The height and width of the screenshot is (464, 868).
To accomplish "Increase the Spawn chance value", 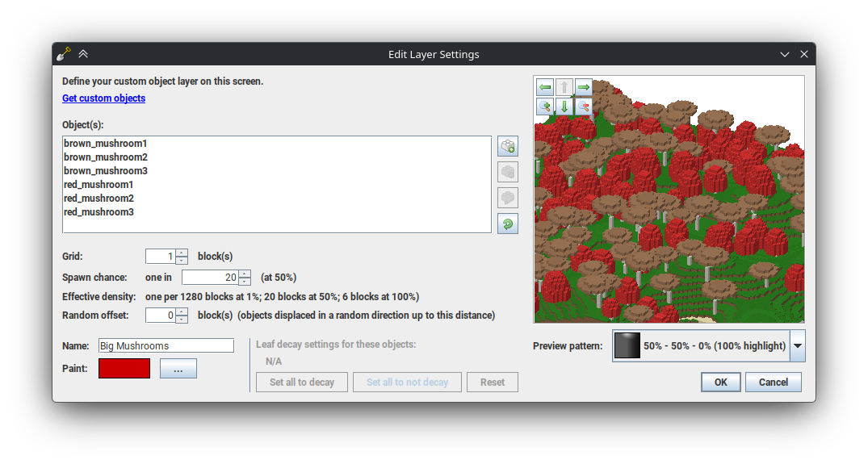I will coord(245,274).
